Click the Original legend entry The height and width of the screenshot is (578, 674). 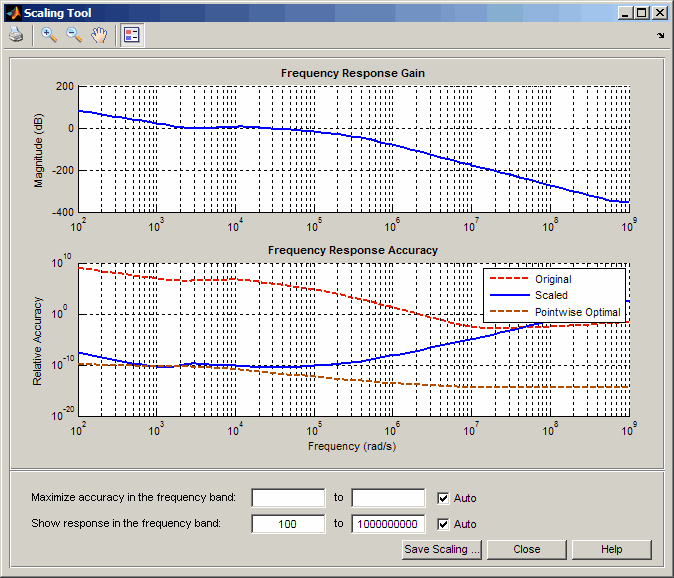[x=553, y=279]
